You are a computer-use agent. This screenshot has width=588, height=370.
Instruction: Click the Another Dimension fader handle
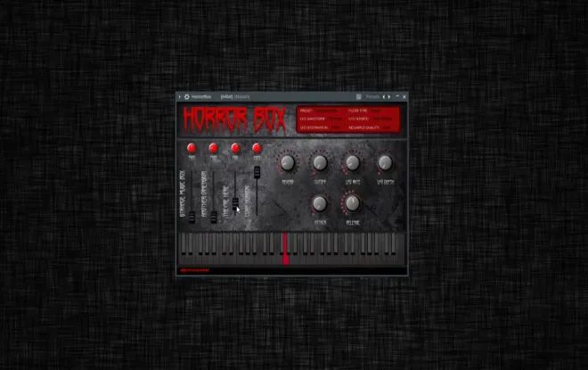pyautogui.click(x=214, y=217)
